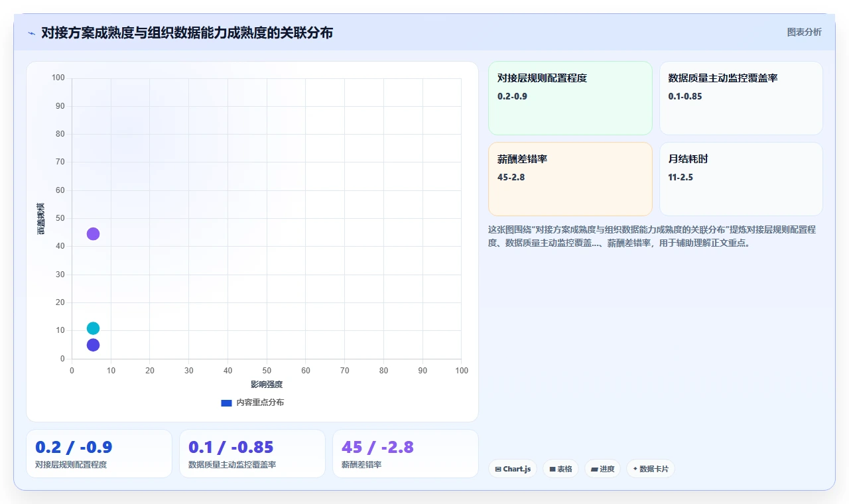Click the y-axis tick label 100
This screenshot has width=849, height=504.
58,78
